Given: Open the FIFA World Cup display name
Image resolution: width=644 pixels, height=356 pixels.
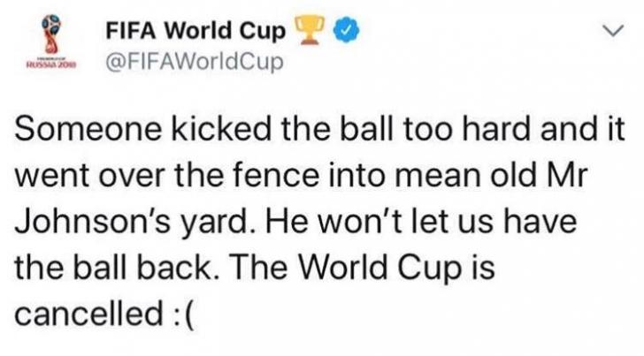Looking at the screenshot, I should click(196, 32).
